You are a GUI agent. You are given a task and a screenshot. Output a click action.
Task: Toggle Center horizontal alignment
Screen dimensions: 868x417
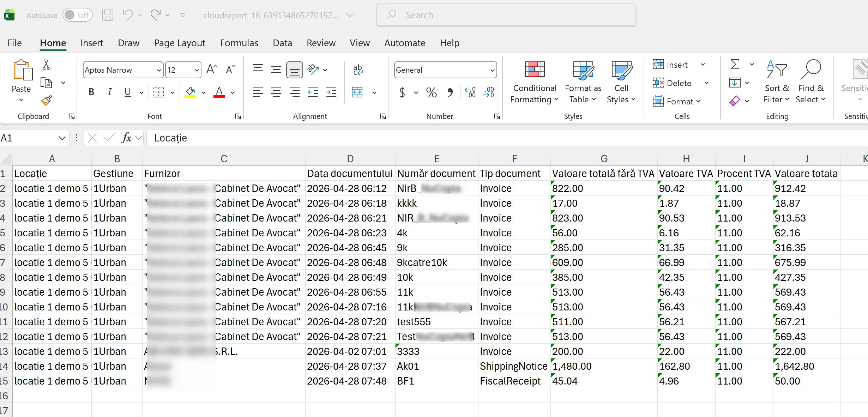coord(276,92)
